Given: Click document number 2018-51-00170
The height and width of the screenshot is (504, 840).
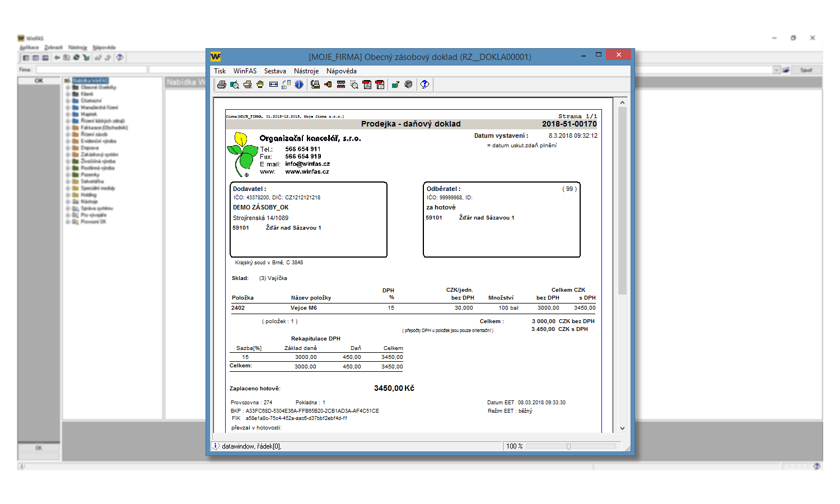Looking at the screenshot, I should point(569,124).
